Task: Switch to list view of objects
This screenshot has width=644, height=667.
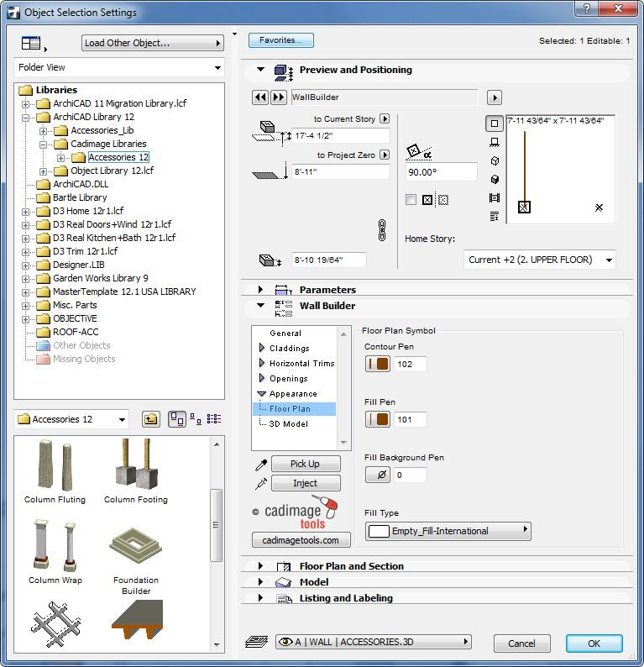Action: (214, 419)
